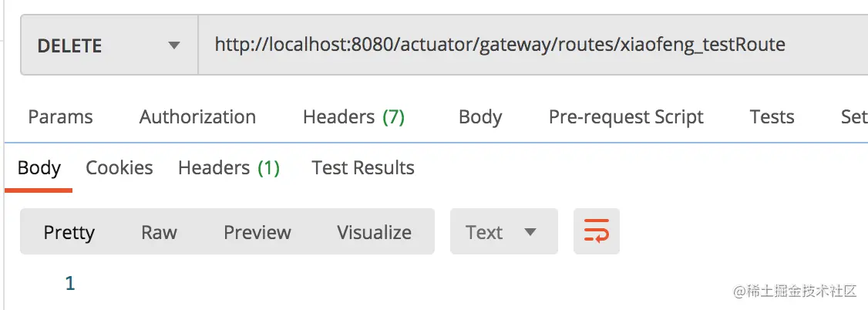The height and width of the screenshot is (310, 868).
Task: Show response Headers (1) tab
Action: (x=229, y=168)
